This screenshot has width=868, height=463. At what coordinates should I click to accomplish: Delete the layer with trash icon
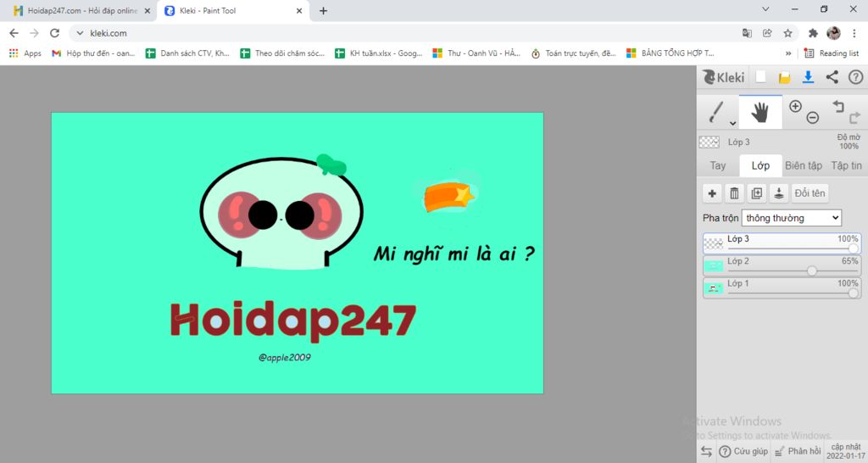[734, 193]
